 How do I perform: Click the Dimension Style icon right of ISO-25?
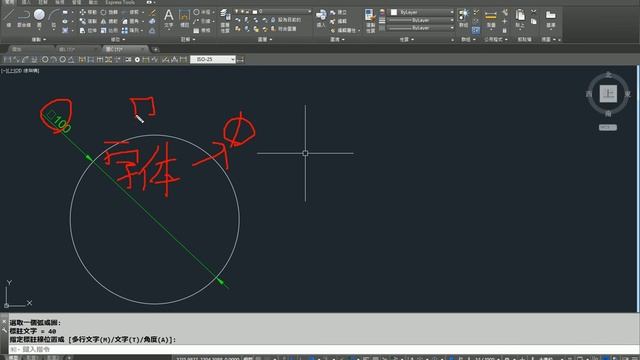click(x=240, y=60)
